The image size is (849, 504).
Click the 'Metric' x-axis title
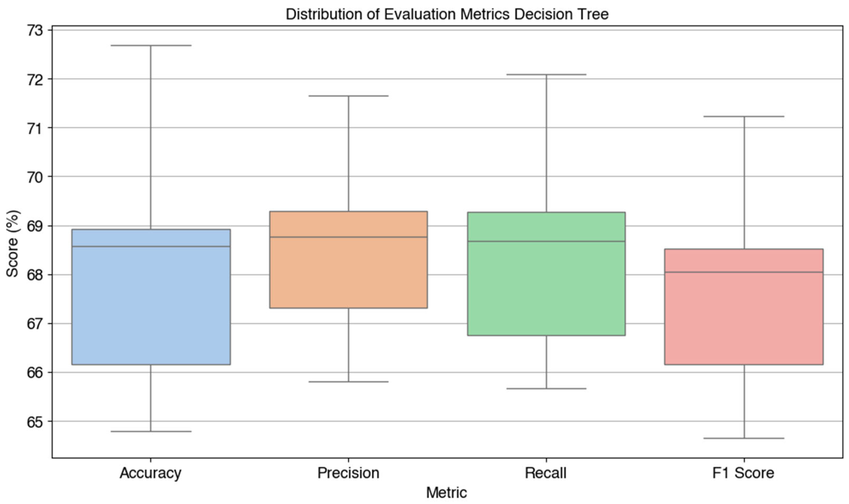coord(447,493)
